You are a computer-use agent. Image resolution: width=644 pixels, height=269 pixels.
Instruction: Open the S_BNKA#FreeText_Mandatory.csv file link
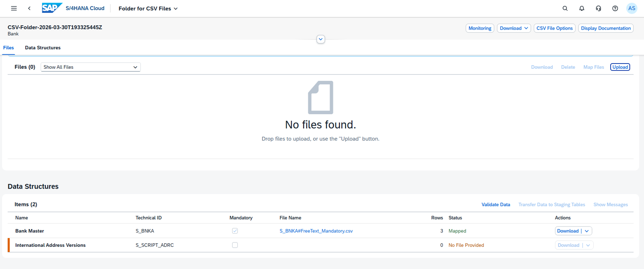[x=316, y=231]
